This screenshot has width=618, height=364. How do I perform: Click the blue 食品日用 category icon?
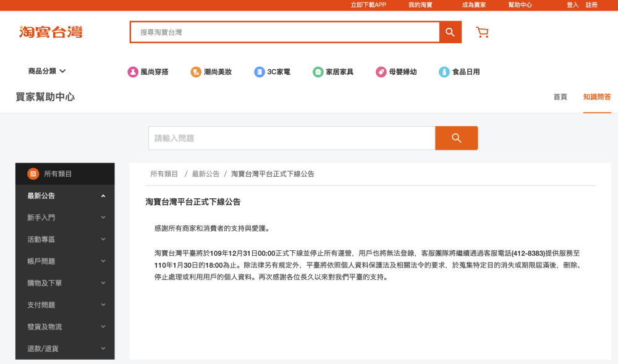[x=444, y=72]
